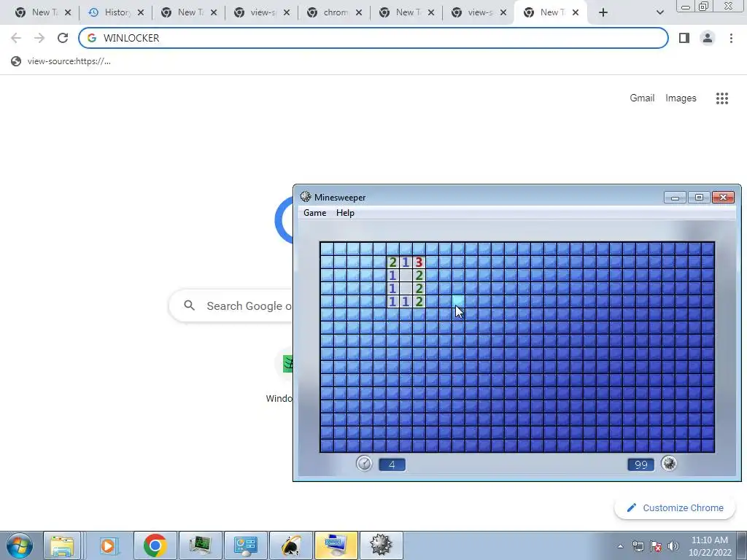Viewport: 747px width, 560px height.
Task: Close the History tab
Action: pos(141,12)
